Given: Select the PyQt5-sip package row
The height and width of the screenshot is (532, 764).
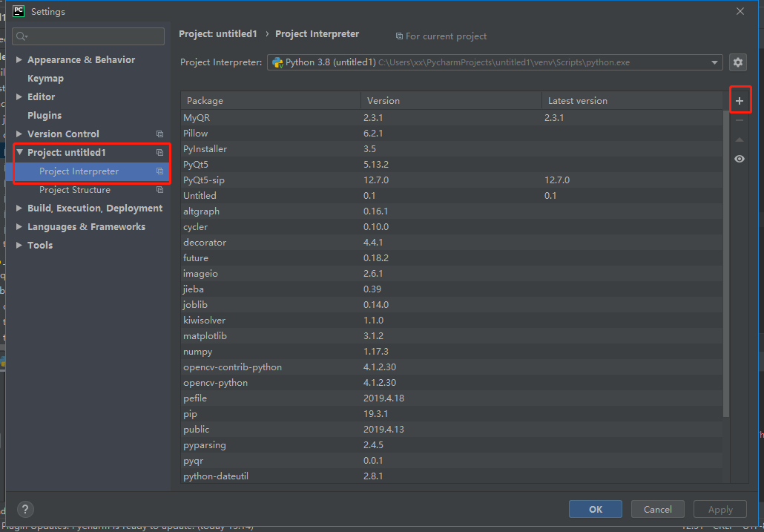Looking at the screenshot, I should [452, 180].
